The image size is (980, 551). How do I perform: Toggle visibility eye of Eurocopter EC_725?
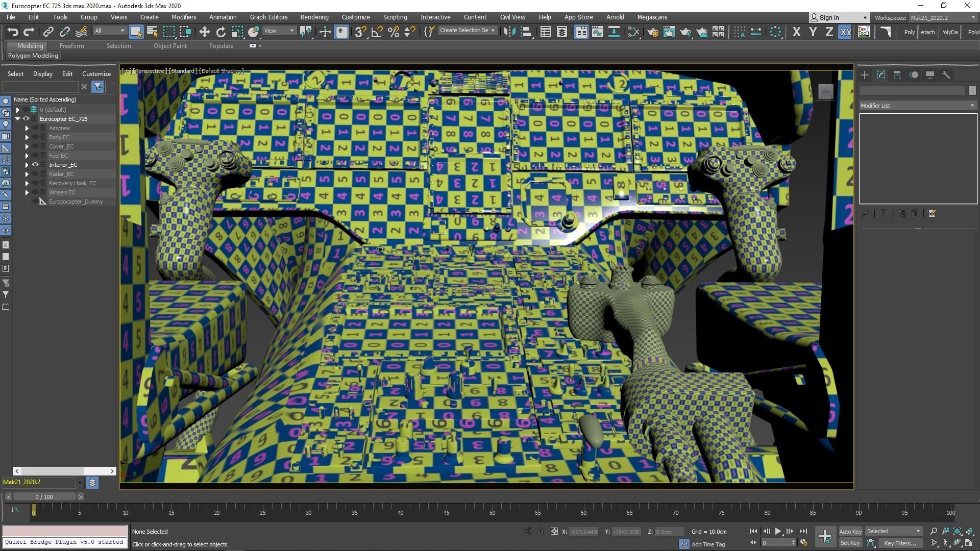[26, 119]
